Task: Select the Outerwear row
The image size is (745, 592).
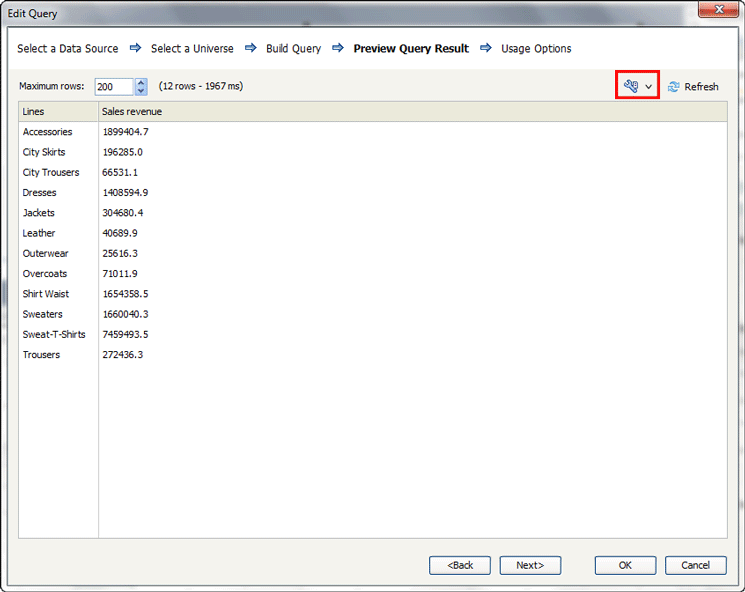Action: click(x=372, y=253)
